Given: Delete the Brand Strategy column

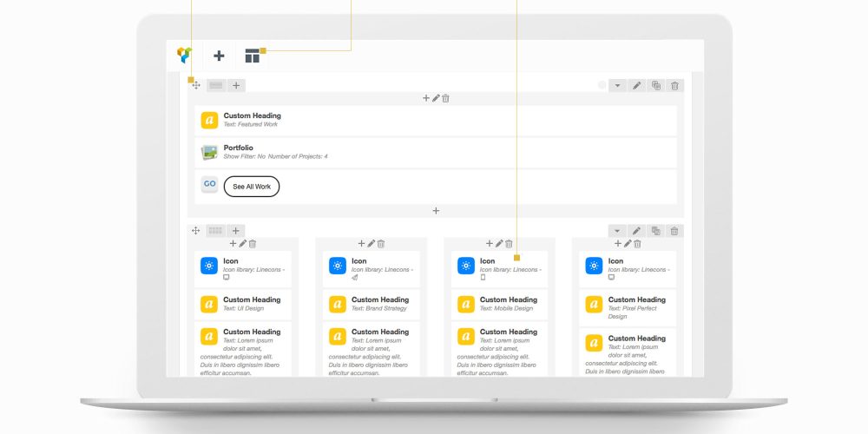Looking at the screenshot, I should pyautogui.click(x=381, y=244).
